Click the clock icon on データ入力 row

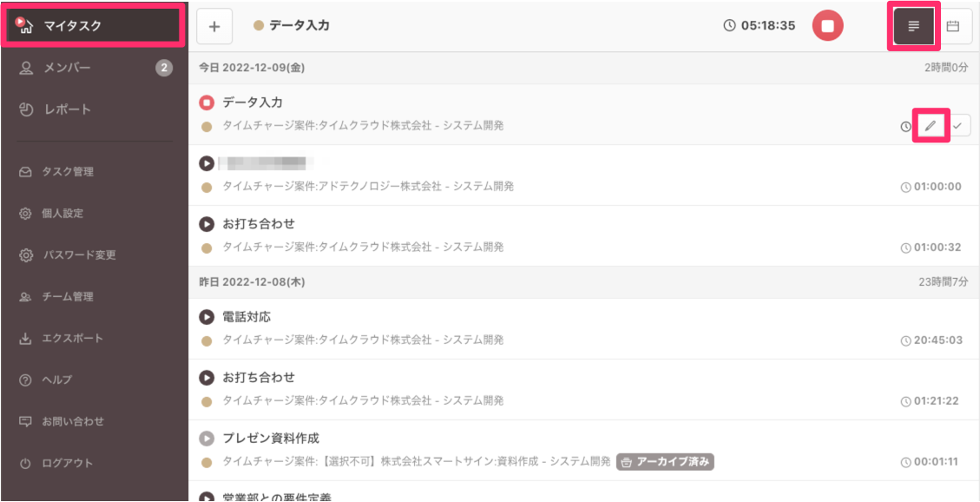(906, 127)
